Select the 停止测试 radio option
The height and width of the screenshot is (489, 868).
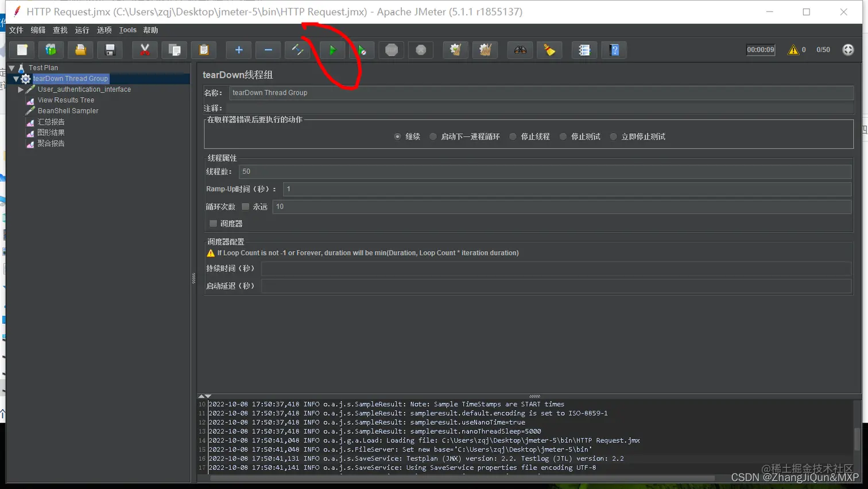tap(563, 137)
